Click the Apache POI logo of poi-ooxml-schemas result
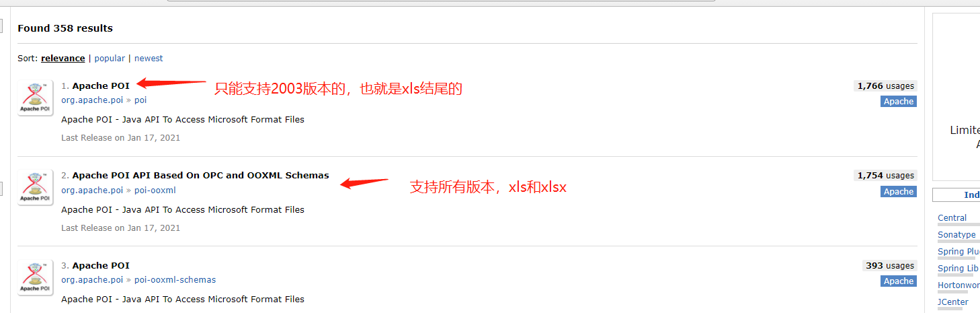 pos(36,278)
